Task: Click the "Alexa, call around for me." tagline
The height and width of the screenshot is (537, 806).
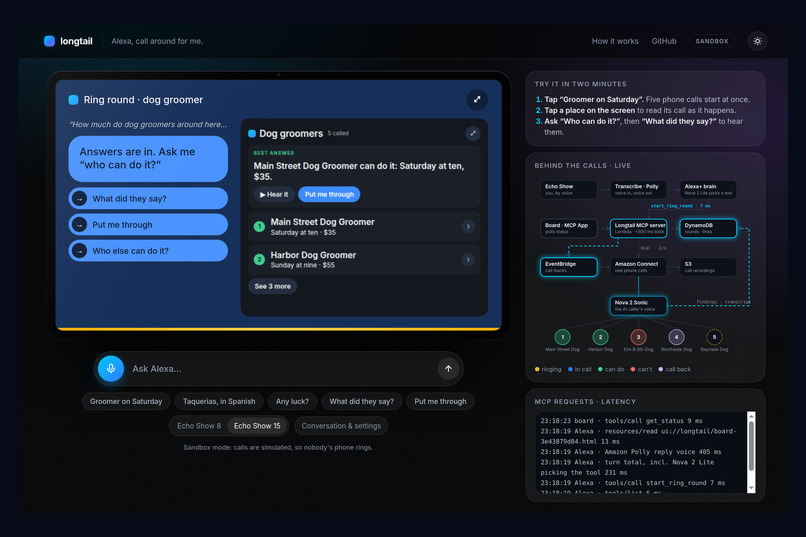Action: (157, 41)
